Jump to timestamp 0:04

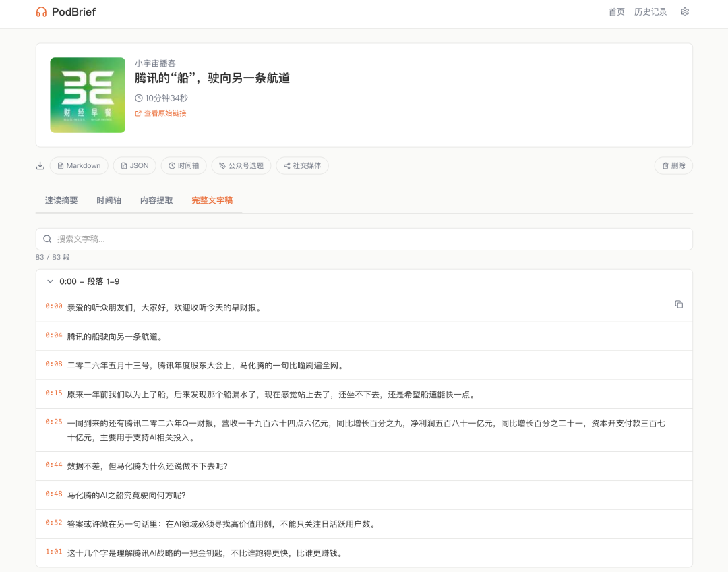(54, 335)
